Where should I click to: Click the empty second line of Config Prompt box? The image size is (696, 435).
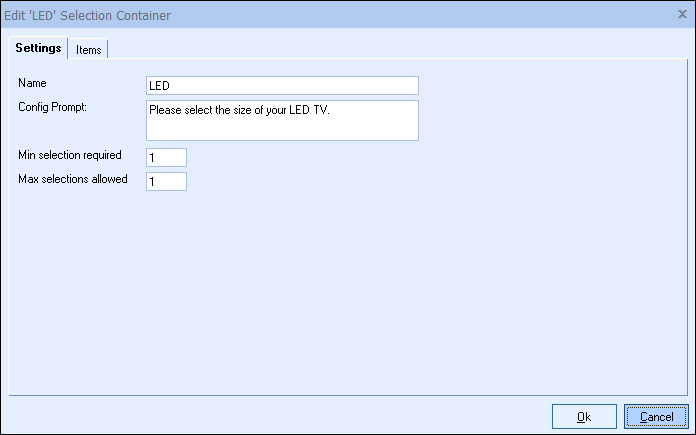(x=280, y=128)
